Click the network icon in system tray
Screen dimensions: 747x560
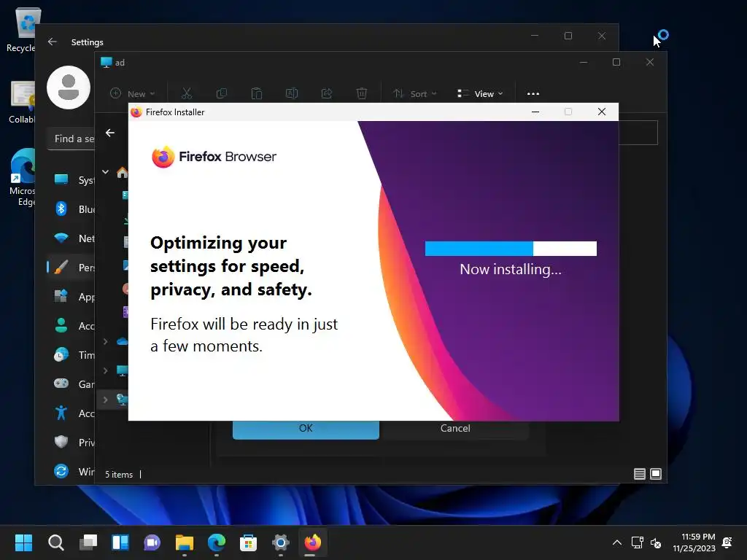637,542
